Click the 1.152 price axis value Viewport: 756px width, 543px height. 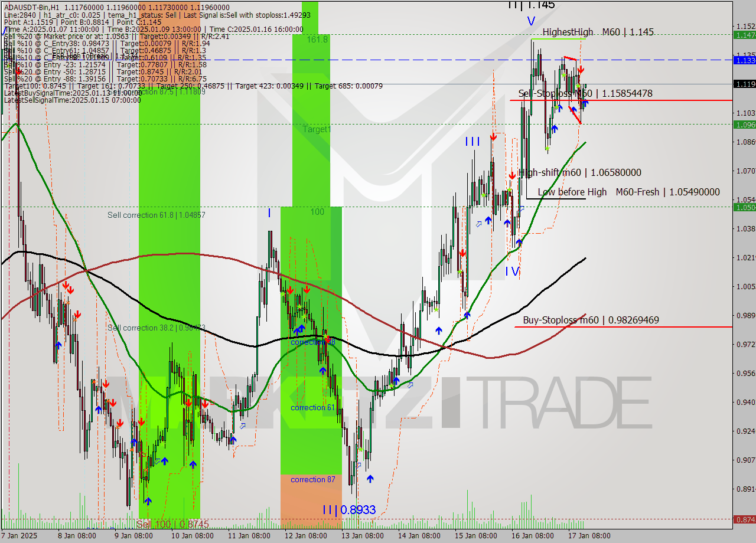pos(745,26)
